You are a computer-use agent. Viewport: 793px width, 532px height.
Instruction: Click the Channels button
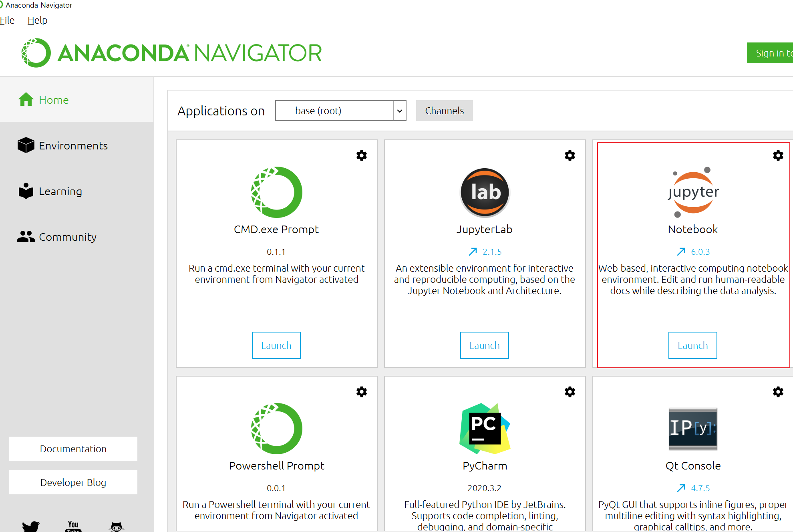click(x=444, y=111)
